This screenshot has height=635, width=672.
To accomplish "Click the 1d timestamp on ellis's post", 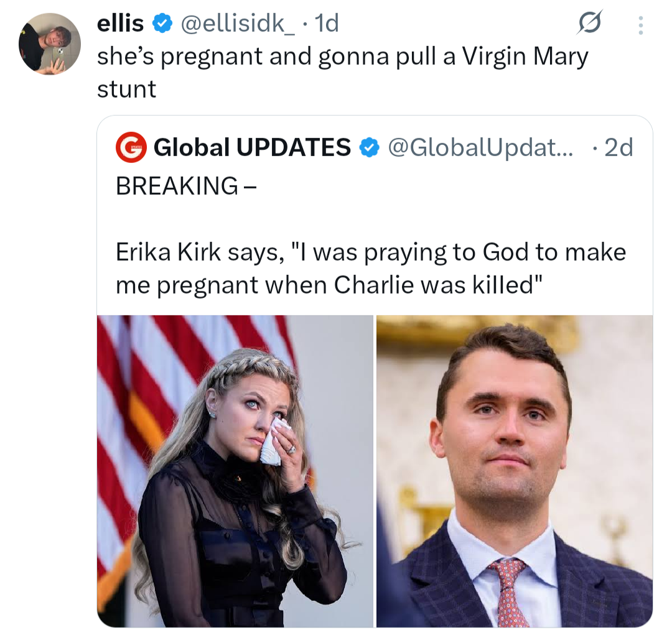I will coord(327,24).
